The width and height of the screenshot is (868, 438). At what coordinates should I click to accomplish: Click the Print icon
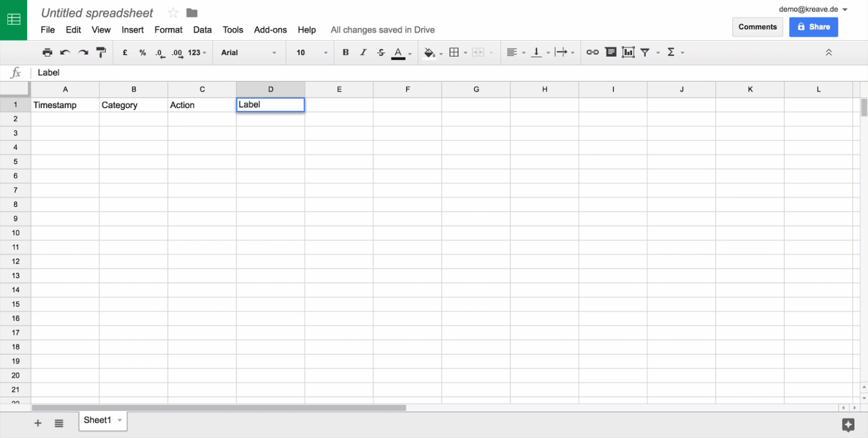point(47,52)
